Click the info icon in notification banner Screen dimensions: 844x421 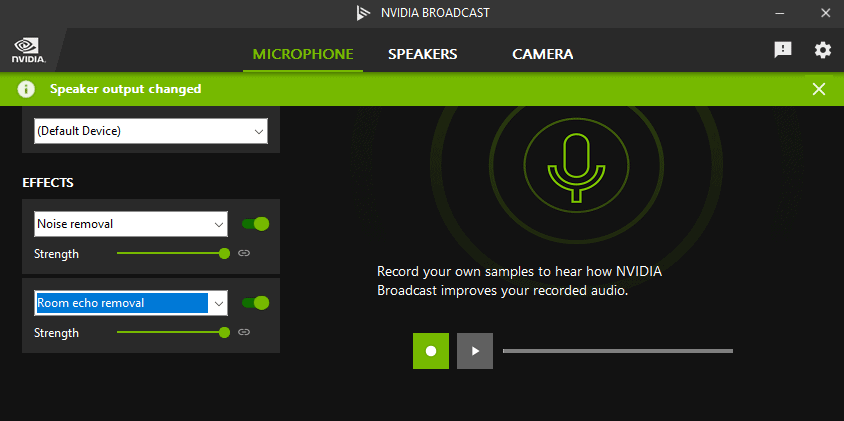click(x=26, y=89)
